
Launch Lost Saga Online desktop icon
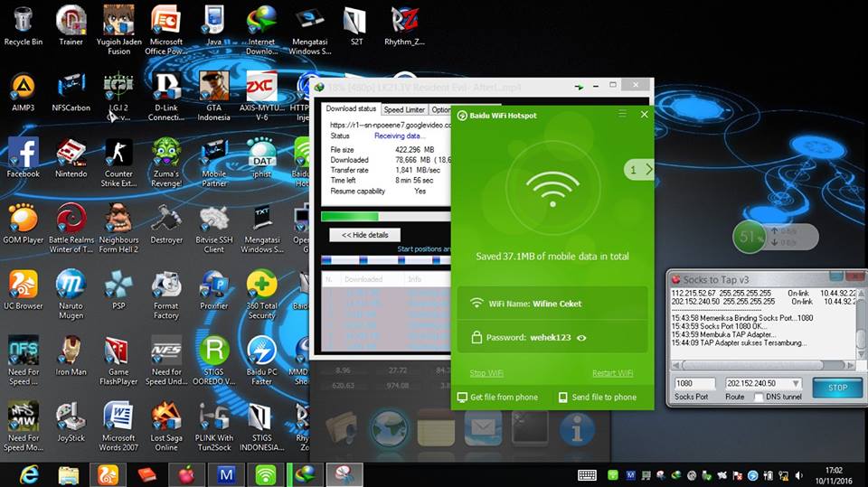[x=166, y=426]
